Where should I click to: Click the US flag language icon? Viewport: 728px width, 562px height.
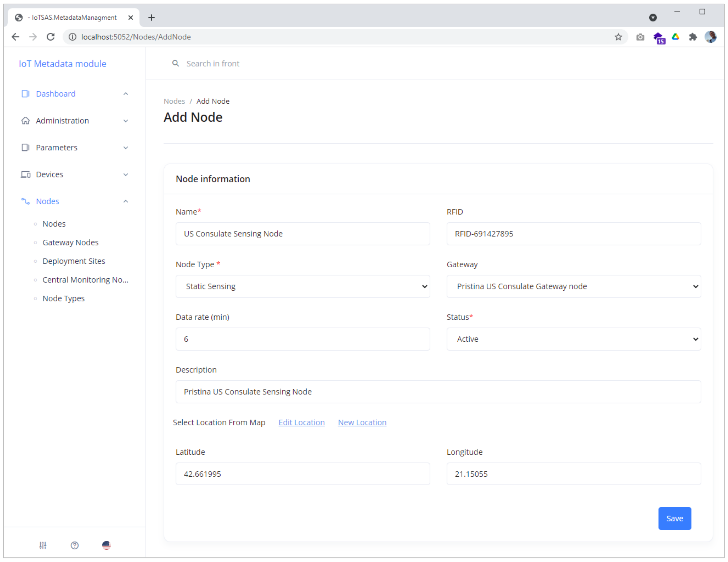[106, 545]
